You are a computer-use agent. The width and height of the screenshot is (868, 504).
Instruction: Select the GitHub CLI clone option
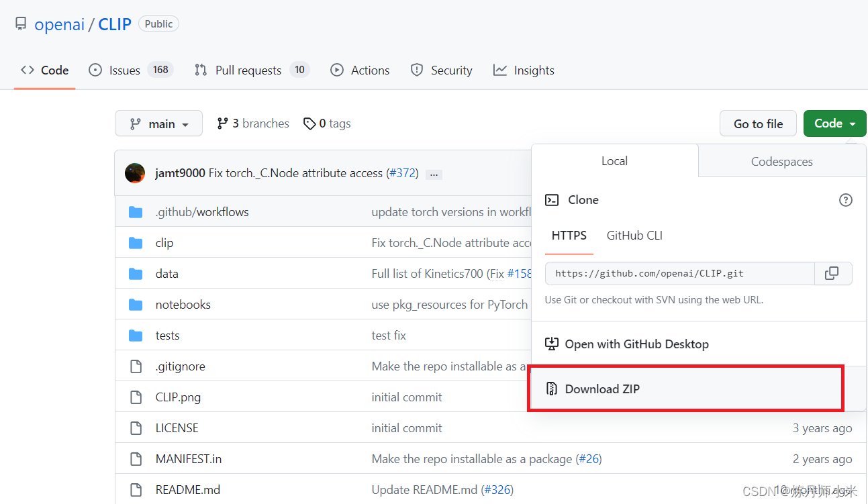634,236
